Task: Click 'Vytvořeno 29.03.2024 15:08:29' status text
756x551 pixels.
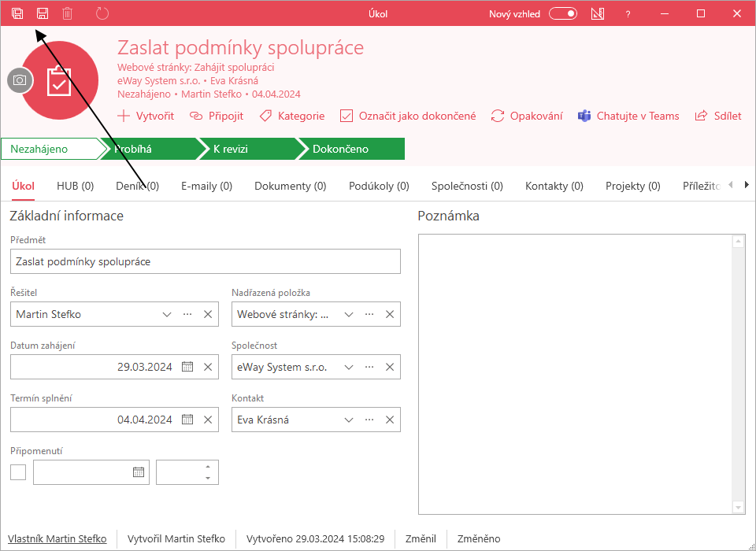Action: tap(315, 538)
